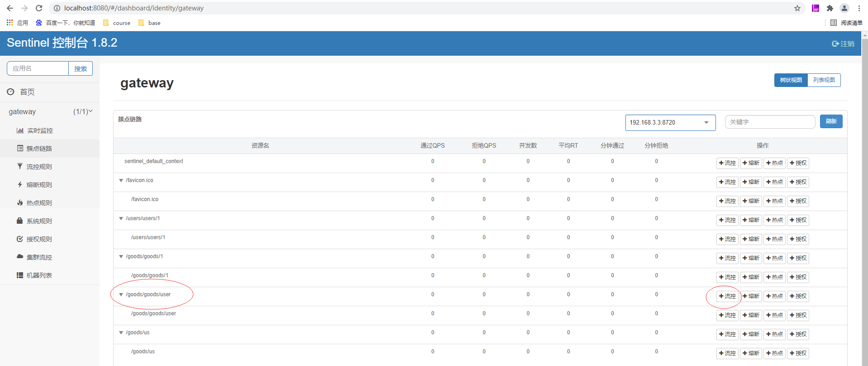The height and width of the screenshot is (366, 868).
Task: Collapse the /favicon.ico tree node
Action: [x=121, y=180]
